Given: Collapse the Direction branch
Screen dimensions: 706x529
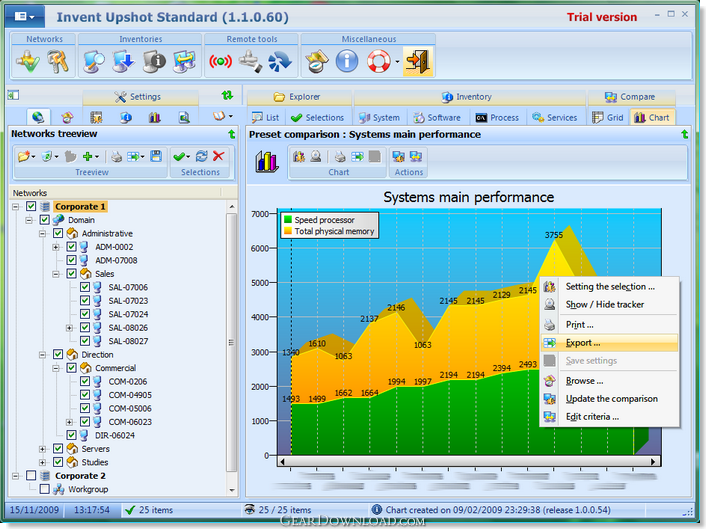Looking at the screenshot, I should point(42,355).
